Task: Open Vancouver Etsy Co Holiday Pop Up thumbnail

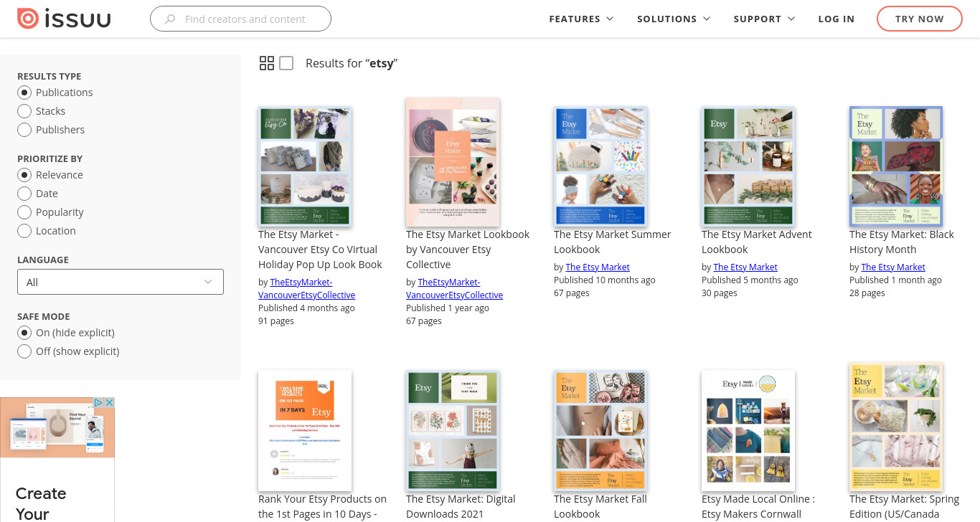Action: pyautogui.click(x=305, y=166)
